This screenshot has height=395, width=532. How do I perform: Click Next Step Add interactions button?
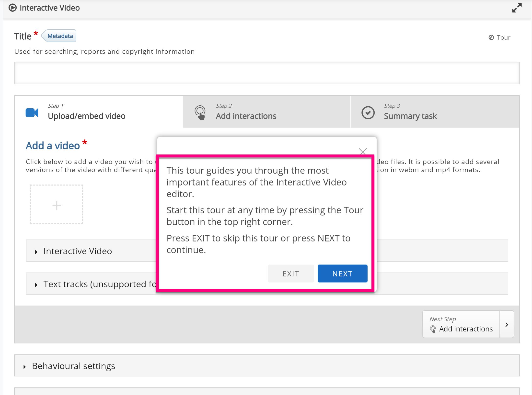(x=461, y=324)
